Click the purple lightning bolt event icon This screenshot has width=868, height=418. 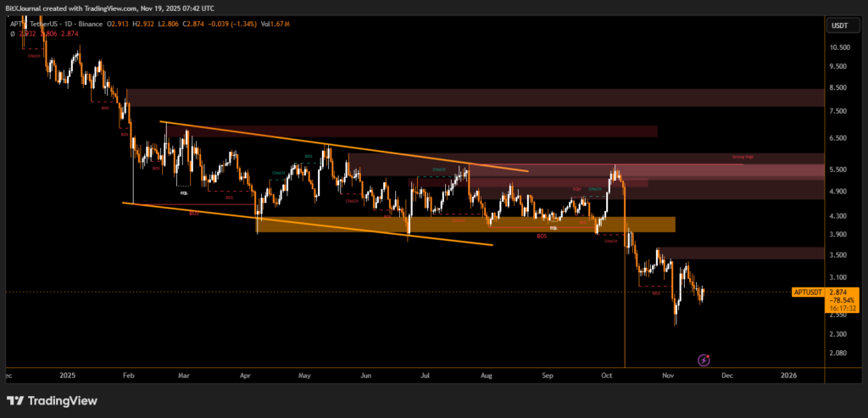tap(704, 360)
